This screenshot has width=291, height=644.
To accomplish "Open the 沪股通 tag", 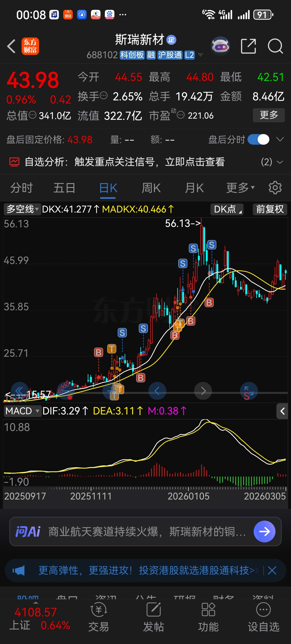I will point(170,55).
